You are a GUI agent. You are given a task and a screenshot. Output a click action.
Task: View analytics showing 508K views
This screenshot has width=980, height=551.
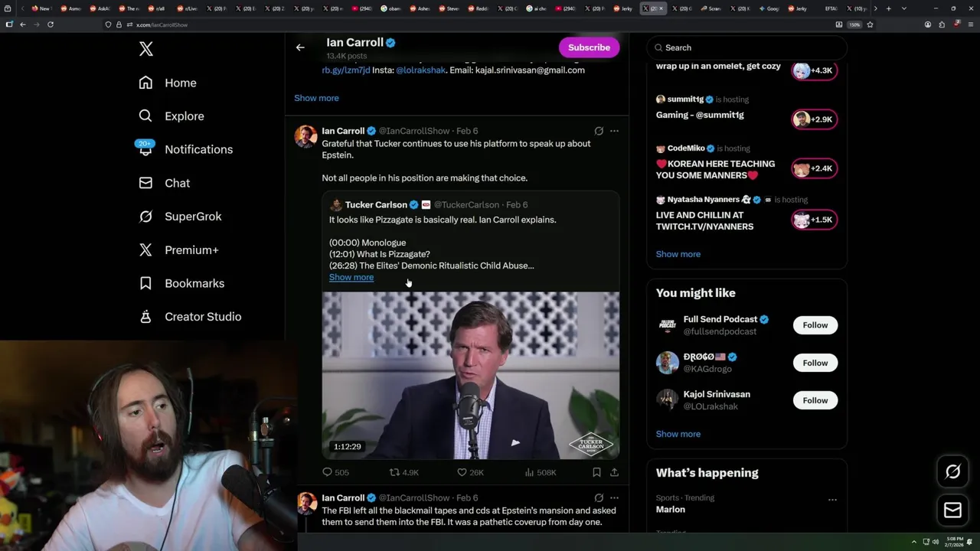click(541, 472)
